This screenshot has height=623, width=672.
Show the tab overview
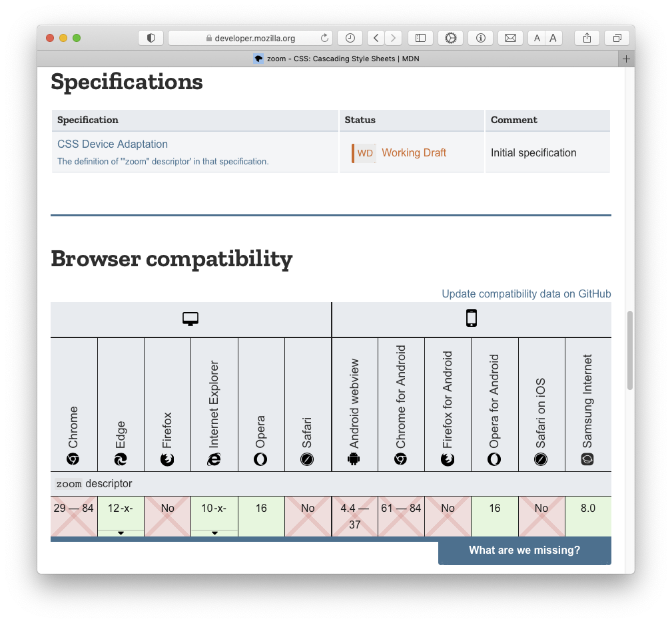[617, 38]
